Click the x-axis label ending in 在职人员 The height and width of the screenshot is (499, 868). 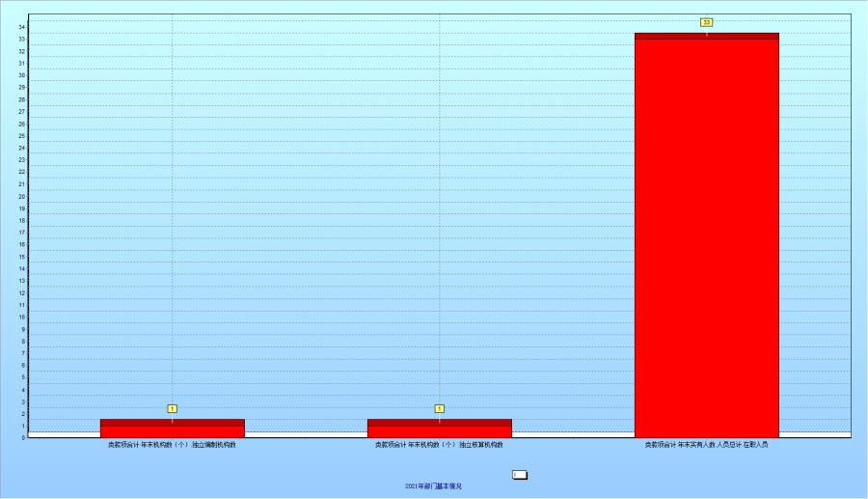(x=706, y=445)
